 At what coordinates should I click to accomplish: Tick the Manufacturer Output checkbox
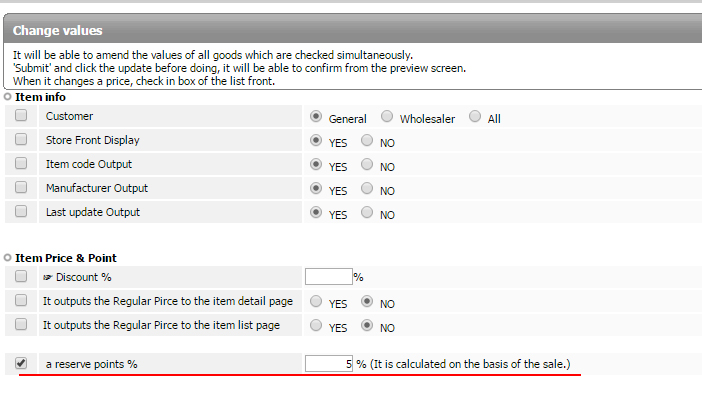tap(21, 188)
